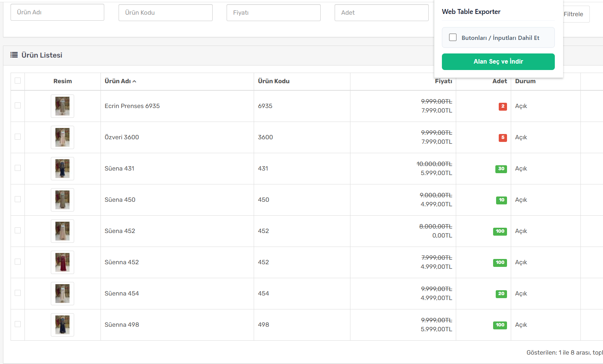Image resolution: width=603 pixels, height=364 pixels.
Task: Focus the Ürün Adı filter field
Action: (57, 12)
